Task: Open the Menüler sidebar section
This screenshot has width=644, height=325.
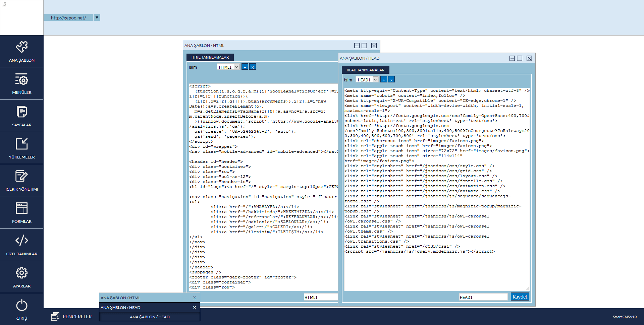Action: coord(22,83)
